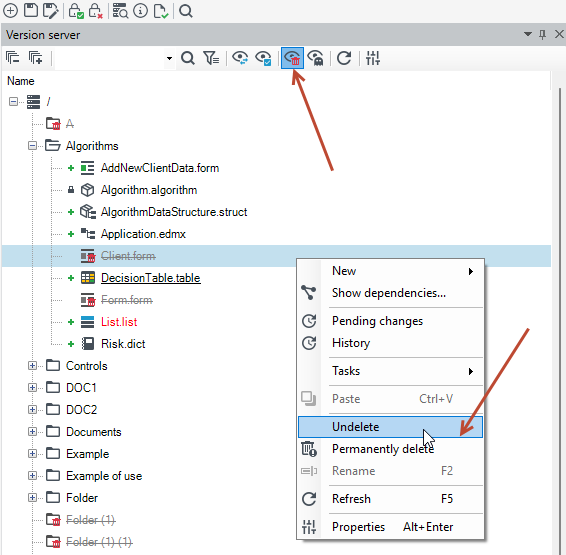Viewport: 566px width, 555px height.
Task: Choose Pending changes from context menu
Action: (390, 321)
